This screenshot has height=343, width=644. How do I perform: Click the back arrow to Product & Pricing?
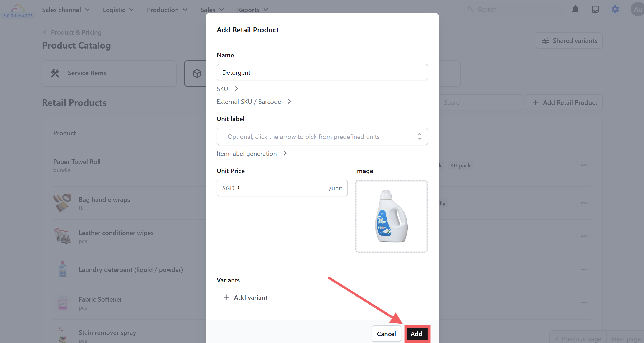click(45, 32)
